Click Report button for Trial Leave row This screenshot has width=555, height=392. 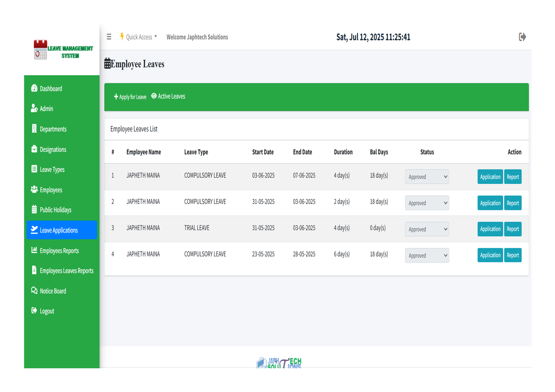coord(513,229)
